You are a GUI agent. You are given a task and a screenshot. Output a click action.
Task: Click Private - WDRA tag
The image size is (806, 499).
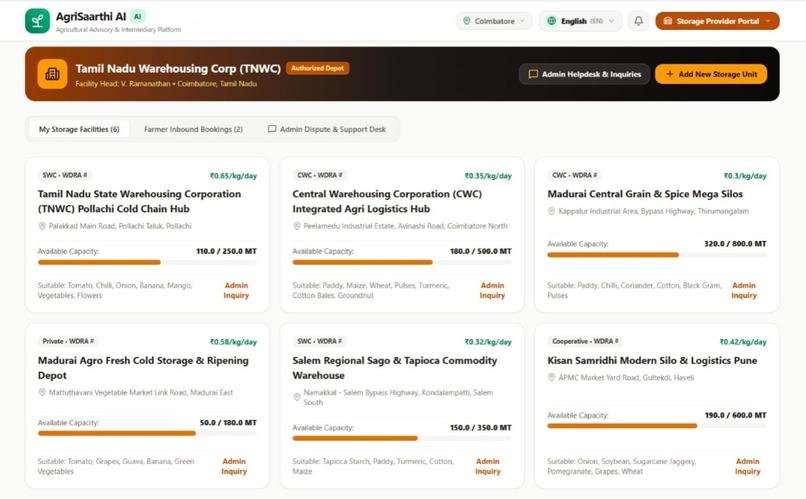pyautogui.click(x=68, y=341)
